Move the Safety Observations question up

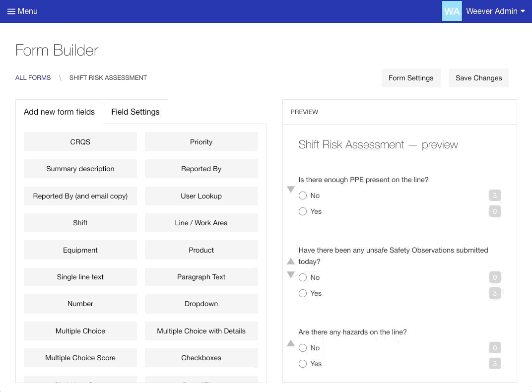click(x=291, y=261)
